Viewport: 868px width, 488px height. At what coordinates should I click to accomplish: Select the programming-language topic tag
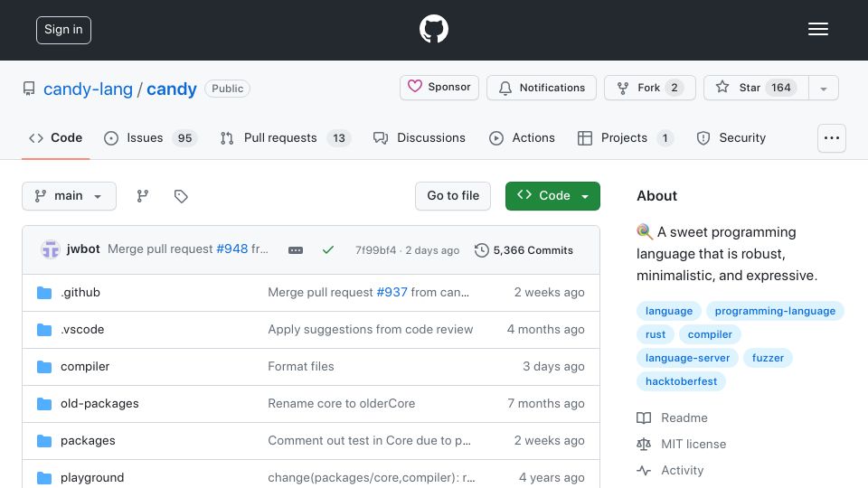[775, 311]
